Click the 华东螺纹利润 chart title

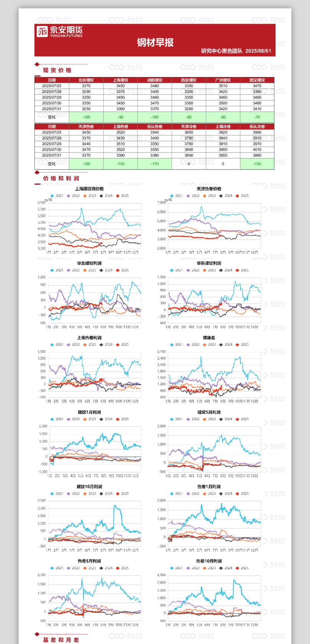[209, 263]
